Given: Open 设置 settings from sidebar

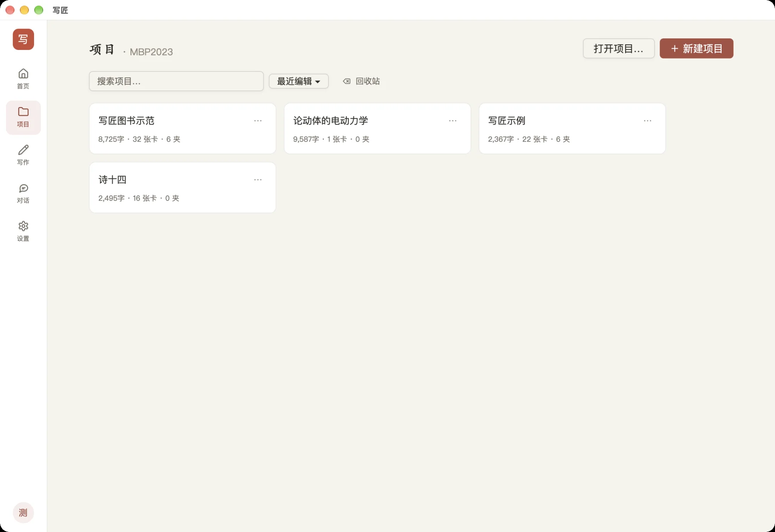Looking at the screenshot, I should [23, 232].
